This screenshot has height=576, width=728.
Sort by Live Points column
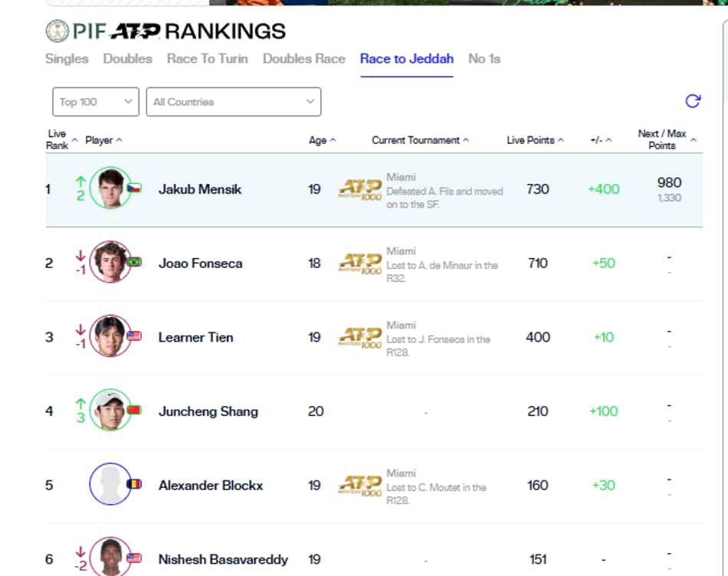pos(535,140)
